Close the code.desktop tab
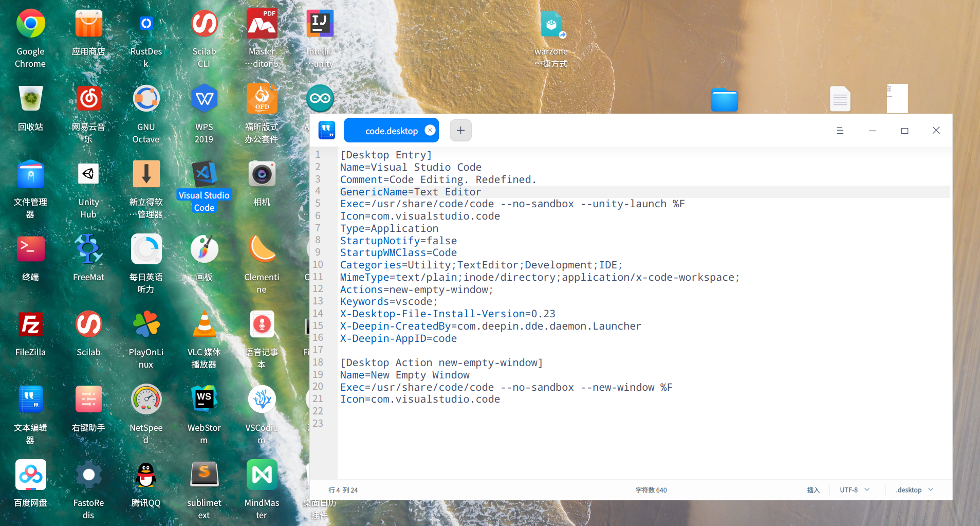Viewport: 980px width, 526px height. pos(430,131)
